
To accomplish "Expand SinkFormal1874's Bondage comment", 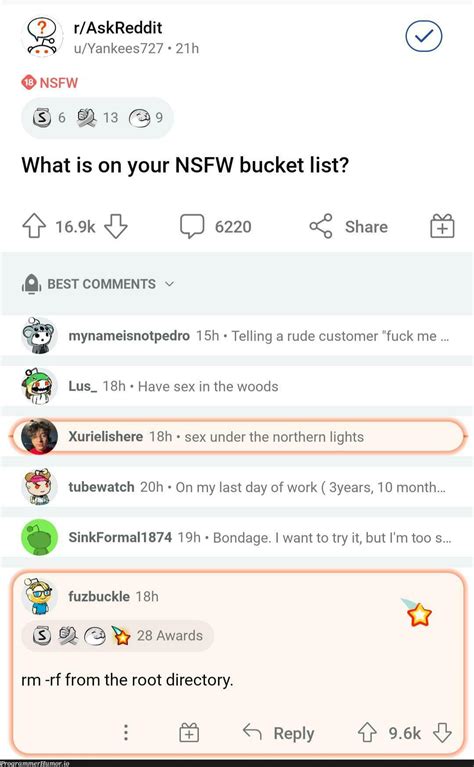I will [237, 538].
